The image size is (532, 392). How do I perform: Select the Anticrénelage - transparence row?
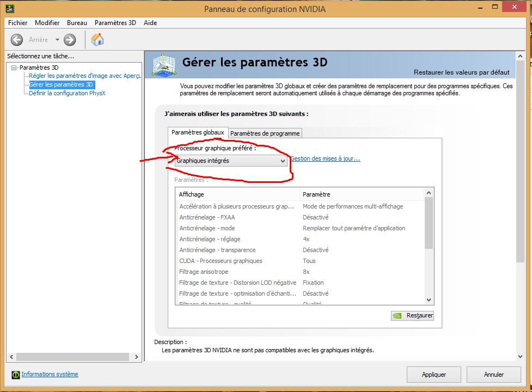click(x=300, y=250)
